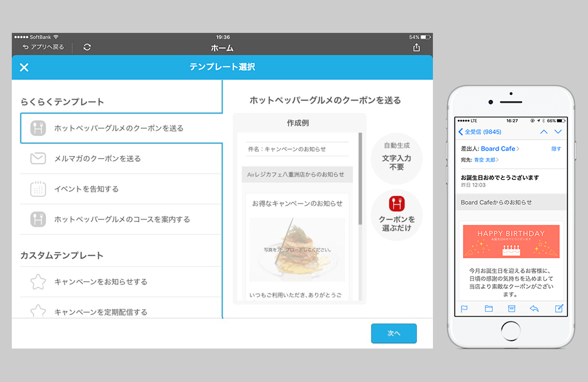588x382 pixels.
Task: Tap recipient 青空 太郎 on phone
Action: pyautogui.click(x=485, y=160)
